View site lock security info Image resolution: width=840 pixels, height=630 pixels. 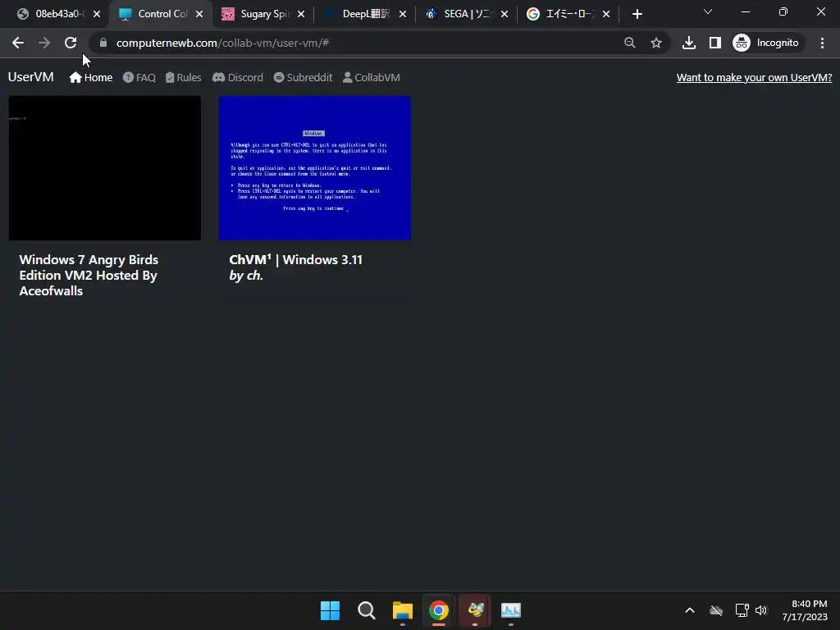pos(103,43)
